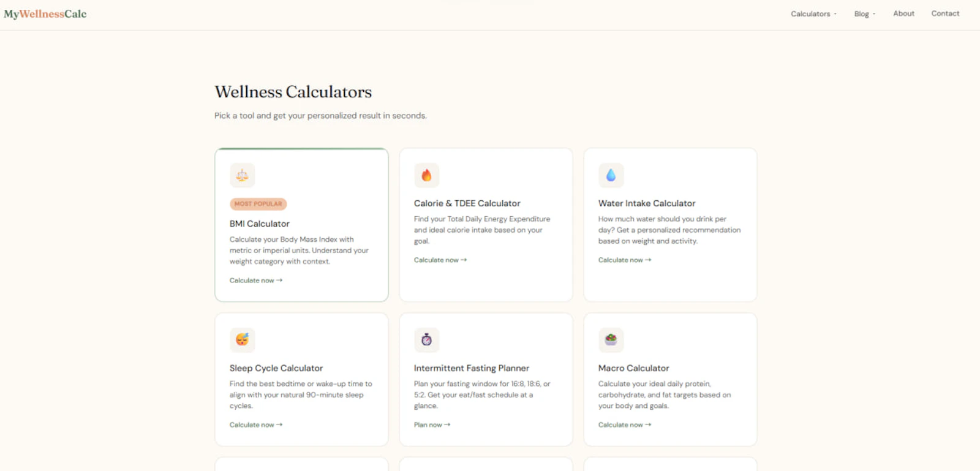
Task: Open the Macro Calculator title
Action: point(634,368)
